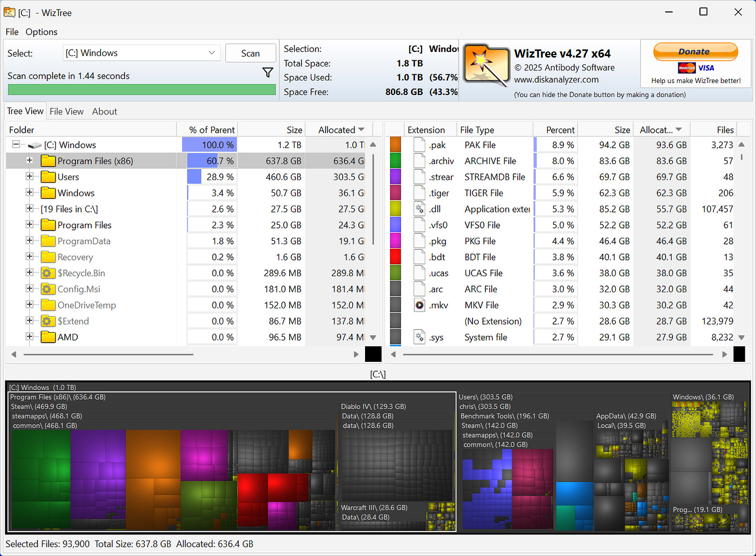Click the File Type column header

click(x=494, y=130)
